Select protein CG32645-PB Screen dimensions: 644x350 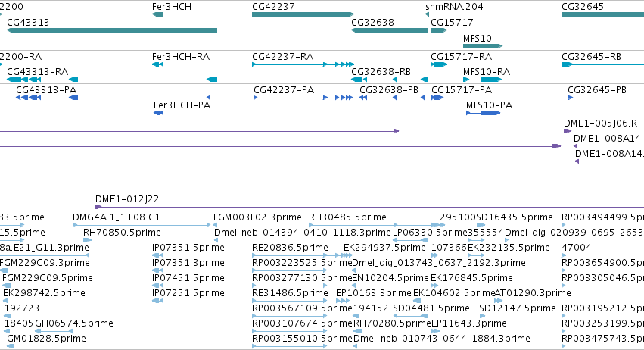(606, 98)
